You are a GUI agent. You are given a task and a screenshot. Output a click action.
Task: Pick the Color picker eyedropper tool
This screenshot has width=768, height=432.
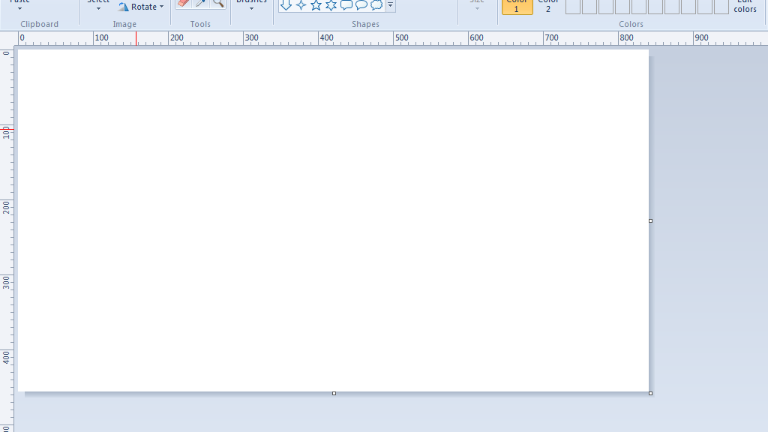coord(200,4)
